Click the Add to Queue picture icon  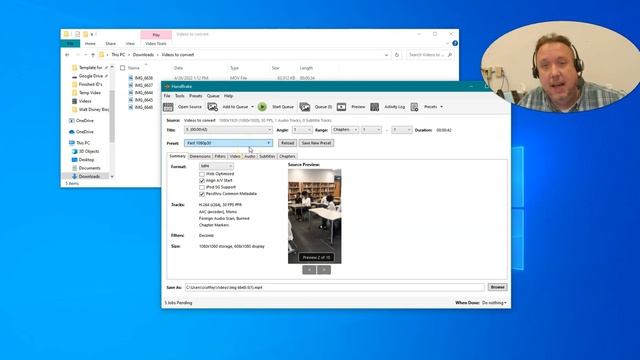[x=213, y=107]
